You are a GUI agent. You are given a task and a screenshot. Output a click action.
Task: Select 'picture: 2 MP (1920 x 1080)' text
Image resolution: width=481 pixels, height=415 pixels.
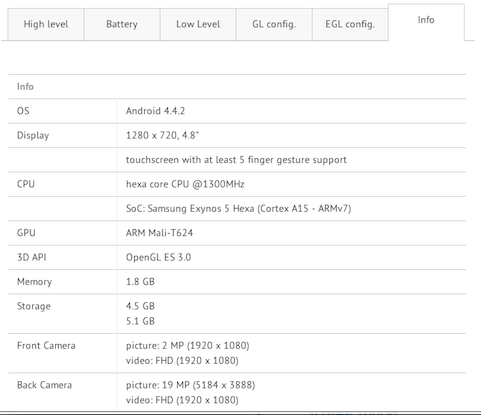(188, 346)
